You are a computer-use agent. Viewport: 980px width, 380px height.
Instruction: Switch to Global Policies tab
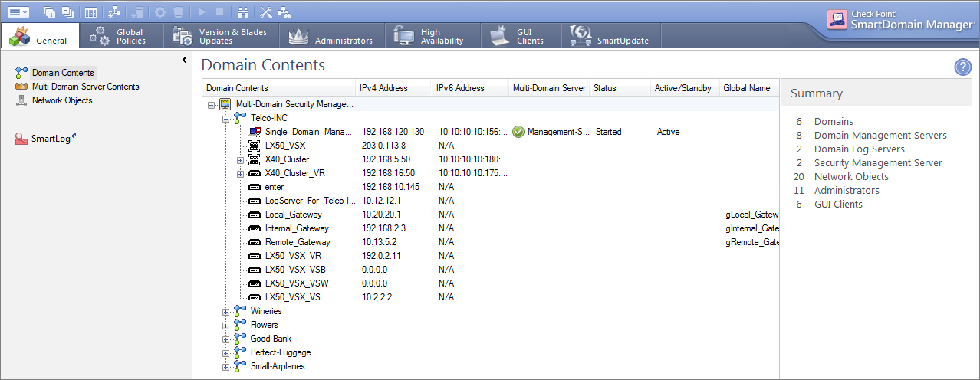[x=121, y=36]
